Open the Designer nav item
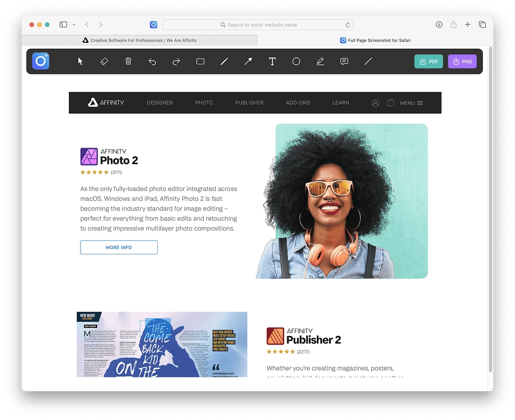 [159, 102]
